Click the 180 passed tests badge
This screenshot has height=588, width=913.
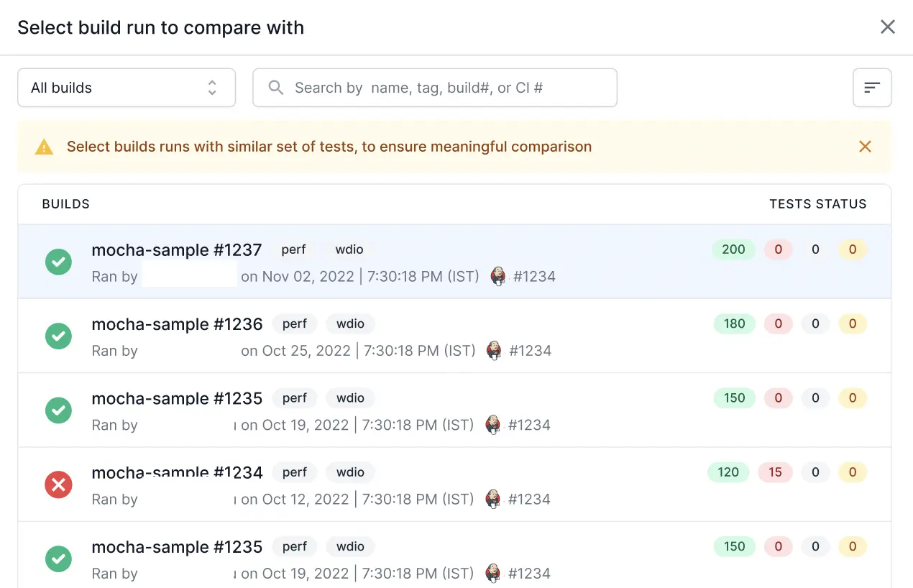click(734, 324)
